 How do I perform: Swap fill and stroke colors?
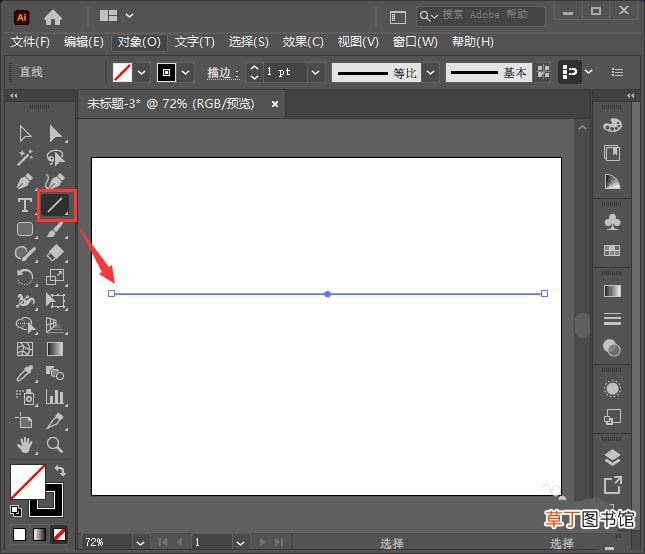(60, 470)
